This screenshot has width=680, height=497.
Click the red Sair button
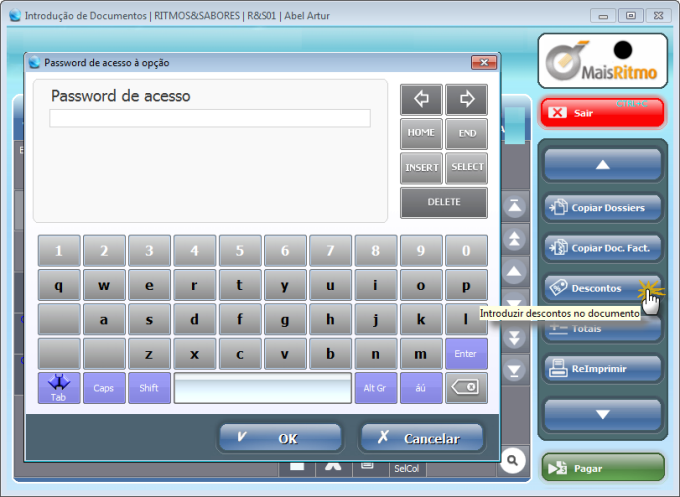coord(602,113)
